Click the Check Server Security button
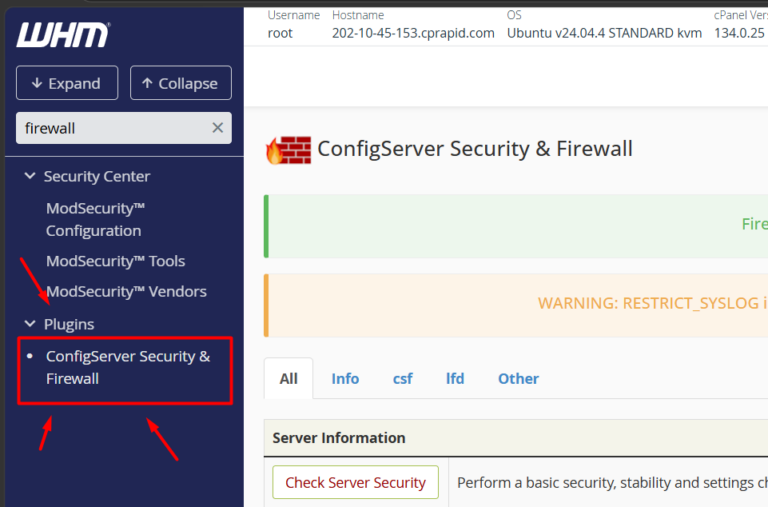 tap(356, 483)
